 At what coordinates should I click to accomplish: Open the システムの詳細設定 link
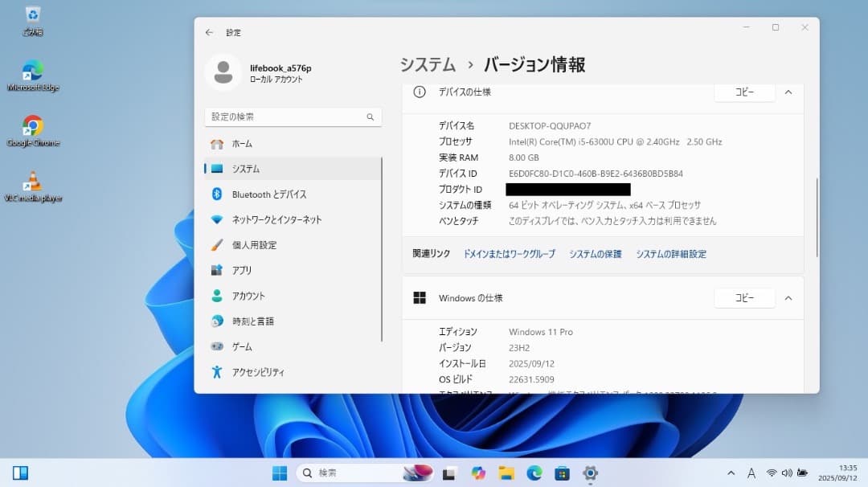pos(670,253)
